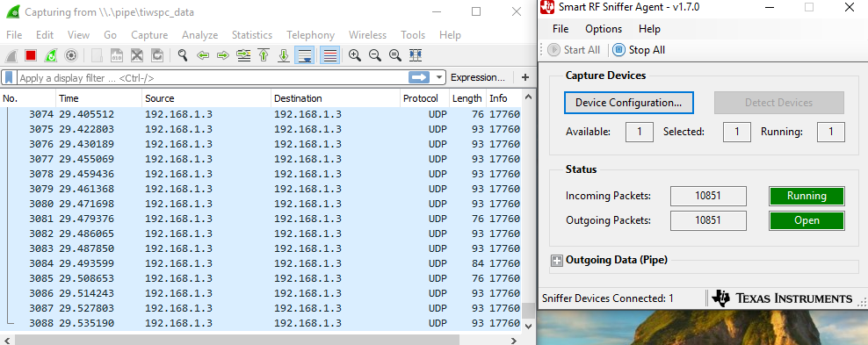The width and height of the screenshot is (868, 345).
Task: Open Wireshark's View menu
Action: 78,35
